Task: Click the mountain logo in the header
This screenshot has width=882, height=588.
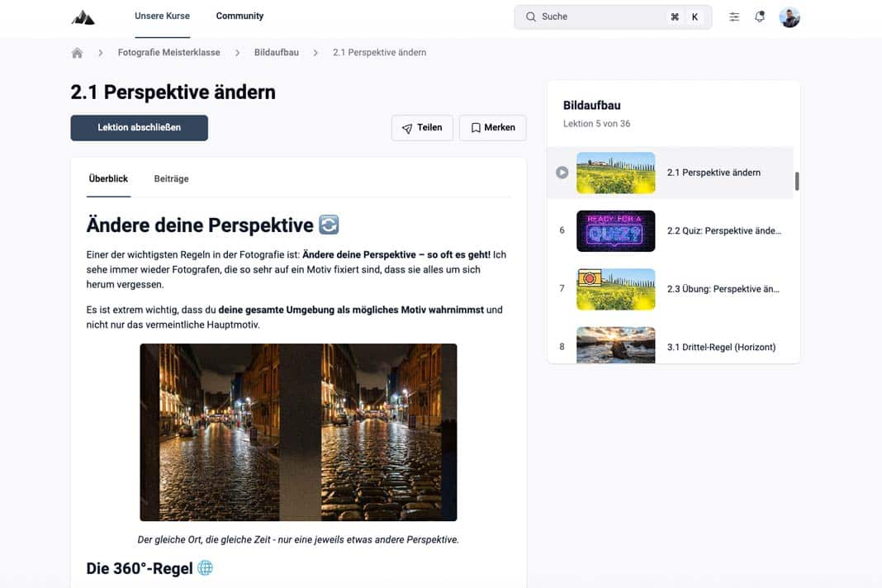Action: click(x=83, y=16)
